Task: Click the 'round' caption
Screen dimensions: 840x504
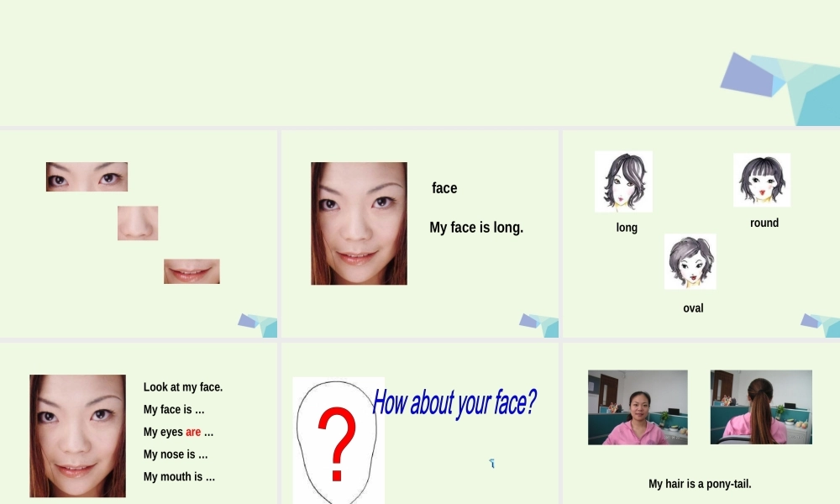Action: pos(764,223)
